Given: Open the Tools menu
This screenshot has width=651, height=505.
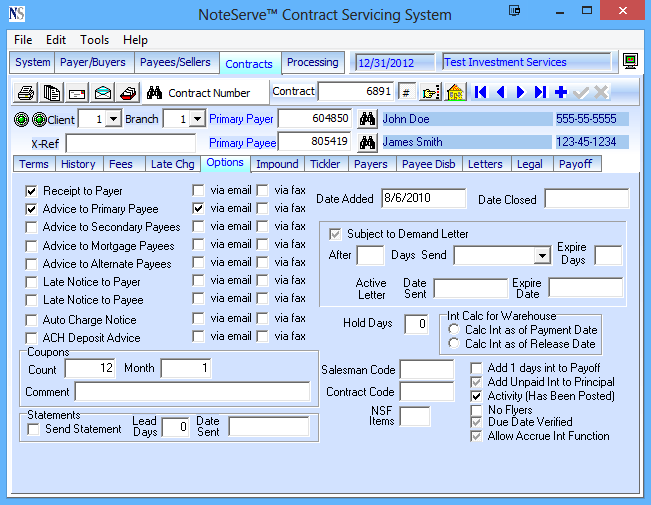Looking at the screenshot, I should [95, 40].
